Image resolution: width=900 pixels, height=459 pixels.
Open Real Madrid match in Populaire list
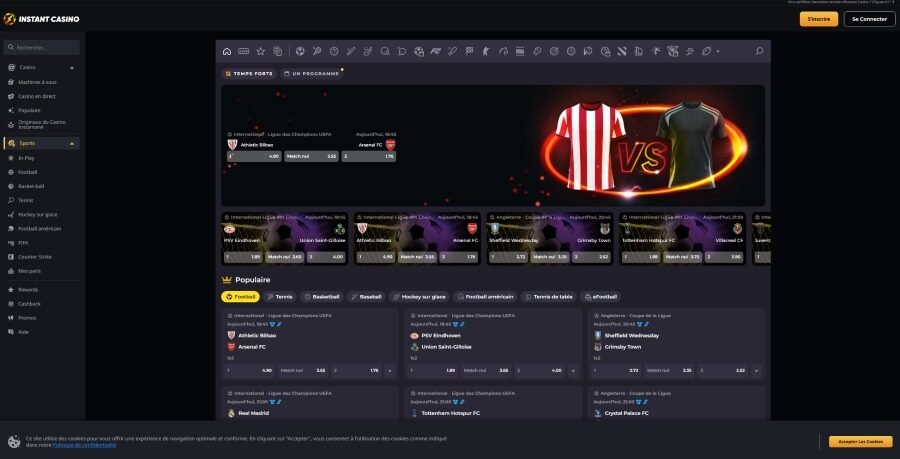click(309, 403)
